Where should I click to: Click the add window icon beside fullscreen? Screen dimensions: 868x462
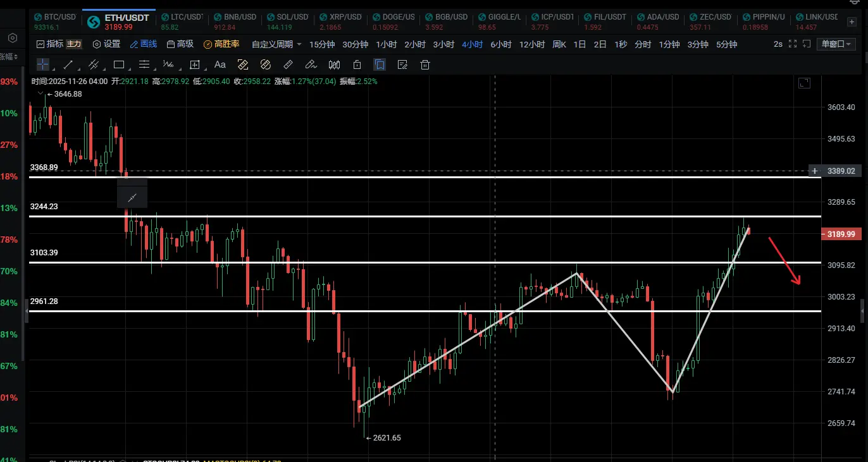[806, 44]
